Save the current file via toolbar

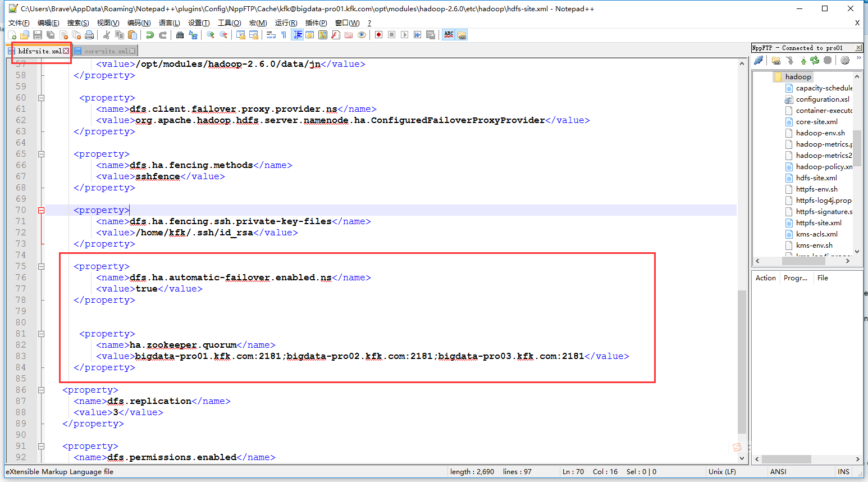[x=38, y=35]
